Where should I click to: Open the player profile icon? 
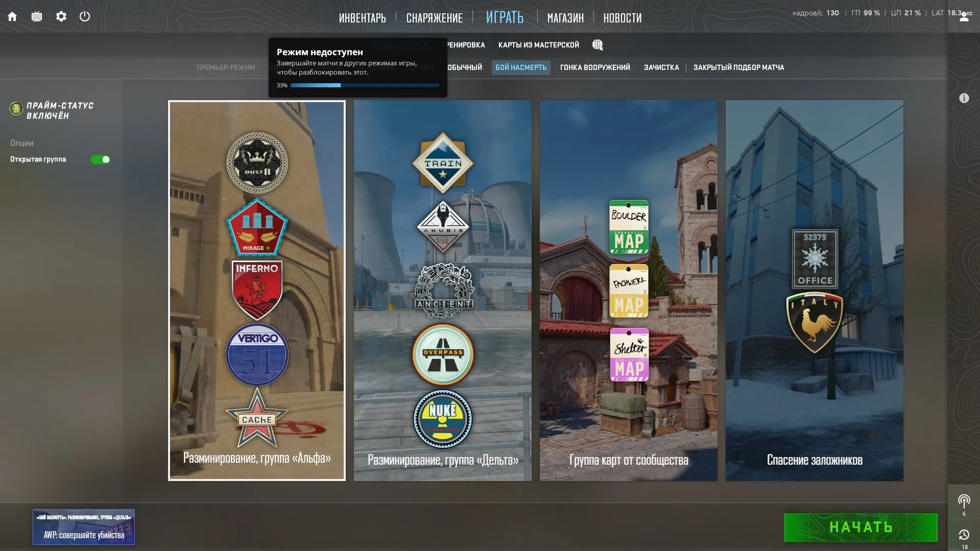(x=964, y=17)
